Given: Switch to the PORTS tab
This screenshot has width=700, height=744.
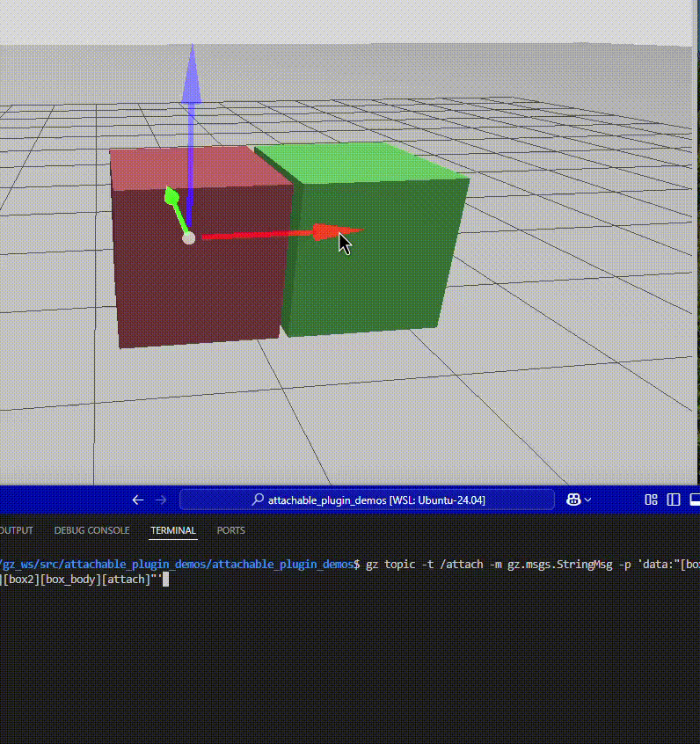Looking at the screenshot, I should coord(230,530).
